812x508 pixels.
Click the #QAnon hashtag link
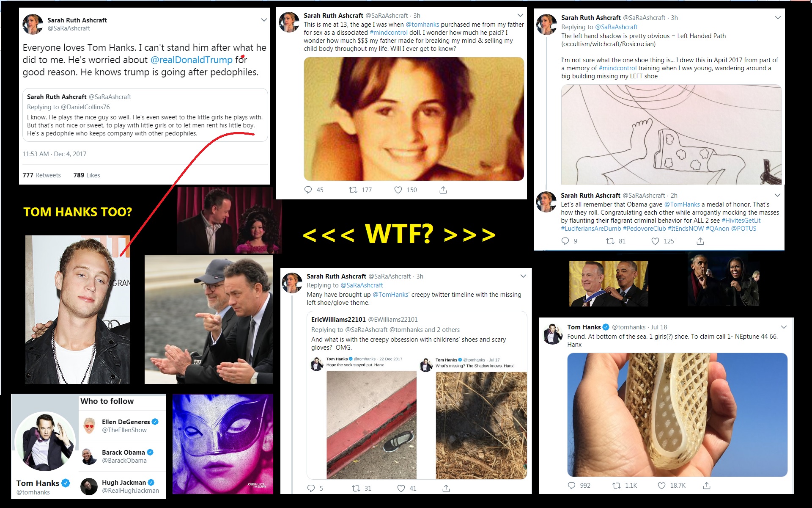coord(717,229)
